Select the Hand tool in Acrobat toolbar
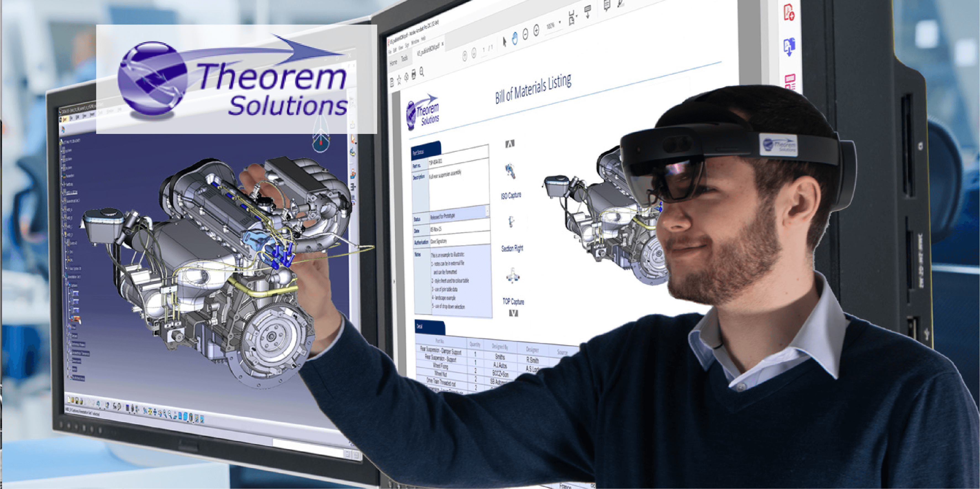Screen dimensions: 980x489 (515, 38)
